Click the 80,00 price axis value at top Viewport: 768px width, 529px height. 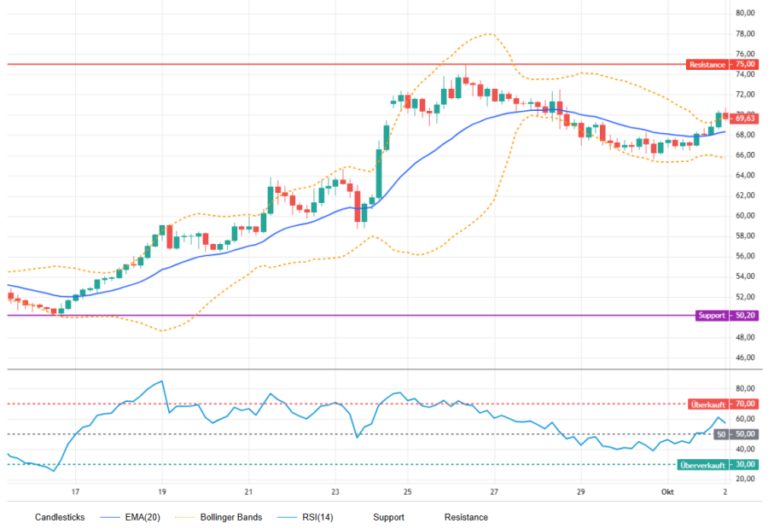pos(745,13)
